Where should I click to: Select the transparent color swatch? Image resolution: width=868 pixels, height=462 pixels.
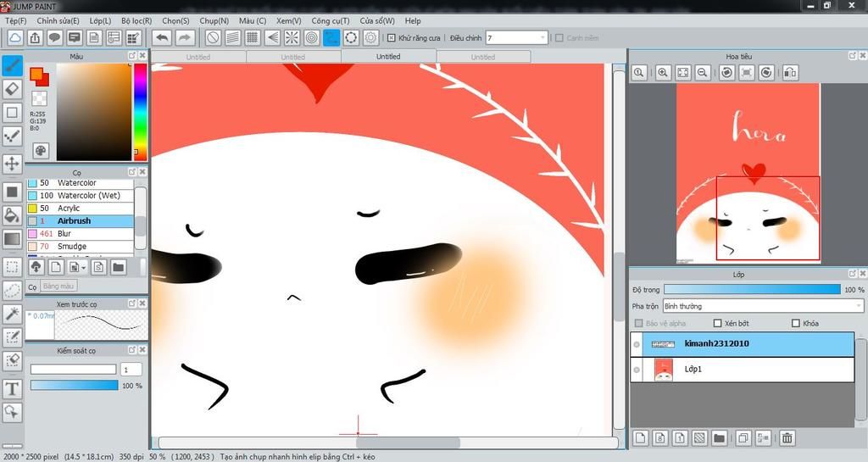[39, 98]
